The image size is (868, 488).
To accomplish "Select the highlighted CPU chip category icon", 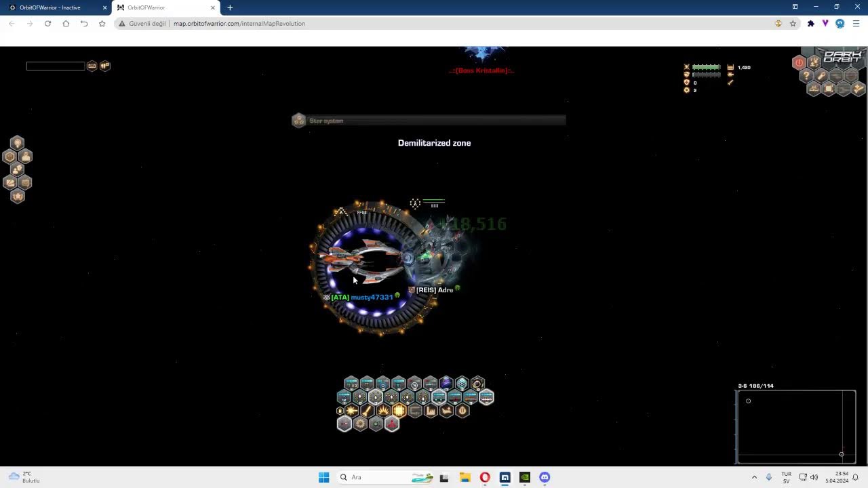I will 399,410.
